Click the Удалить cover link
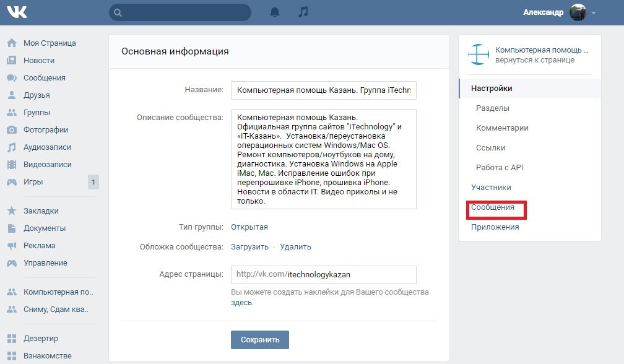Viewport: 624px width, 364px height. [x=295, y=247]
